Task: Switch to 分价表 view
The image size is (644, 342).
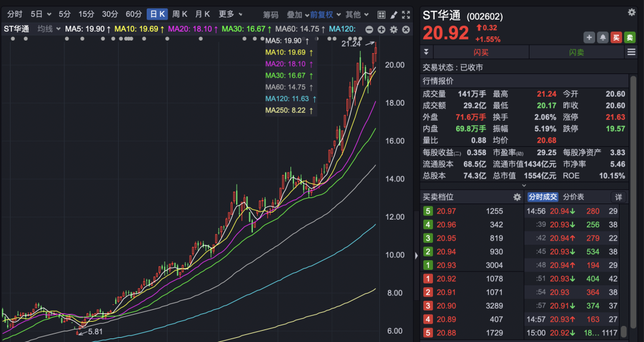Action: 574,197
